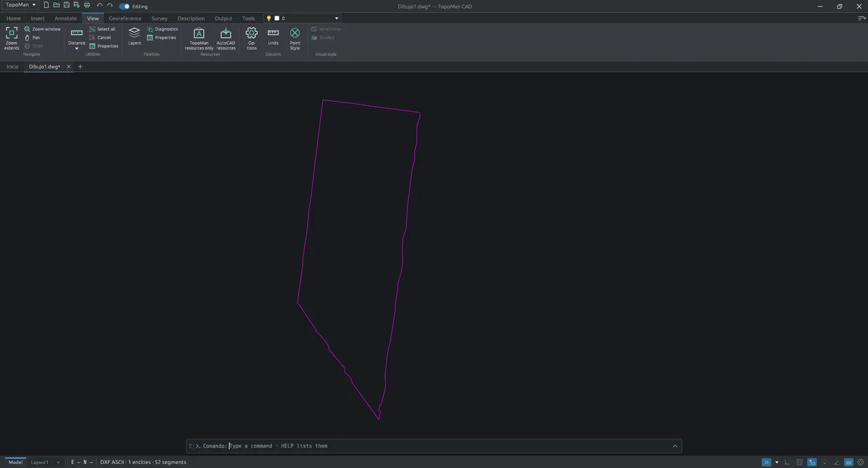Open the Inicio document tab
The width and height of the screenshot is (868, 468).
tap(12, 66)
